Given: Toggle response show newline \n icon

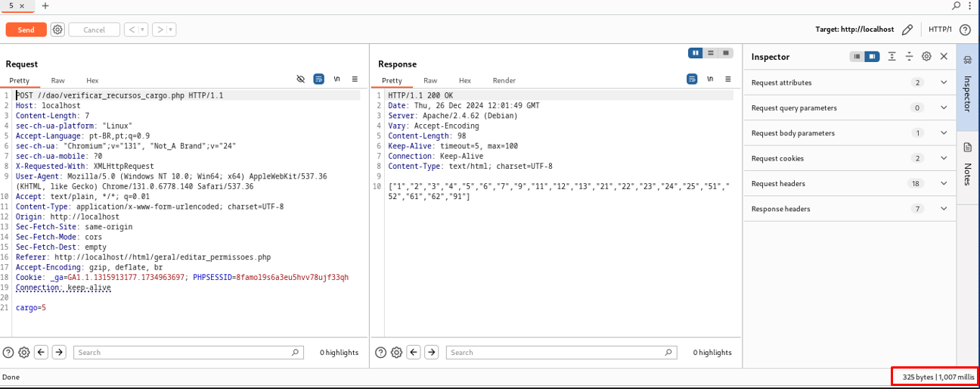Looking at the screenshot, I should coord(710,79).
